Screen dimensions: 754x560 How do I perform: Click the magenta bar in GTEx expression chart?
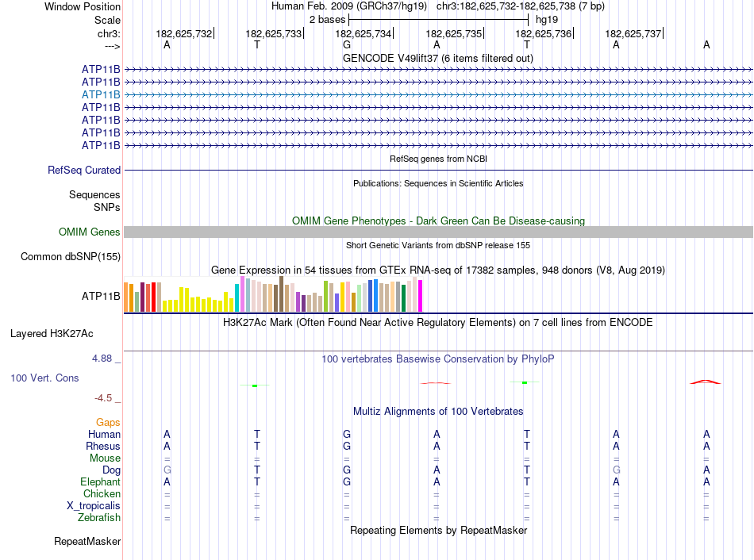coord(420,296)
